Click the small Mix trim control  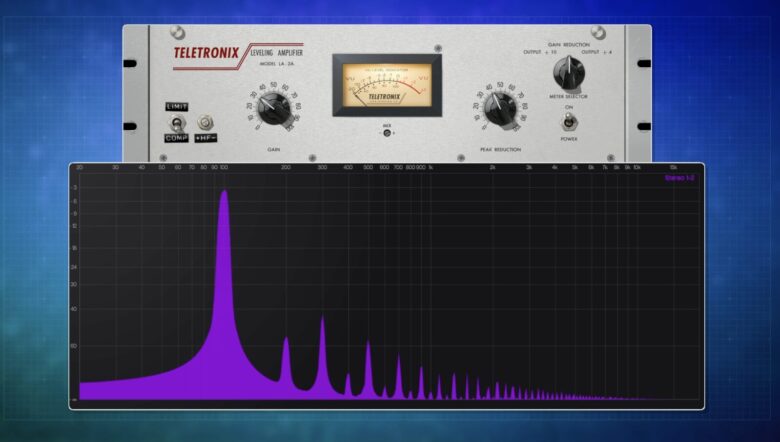pyautogui.click(x=386, y=132)
